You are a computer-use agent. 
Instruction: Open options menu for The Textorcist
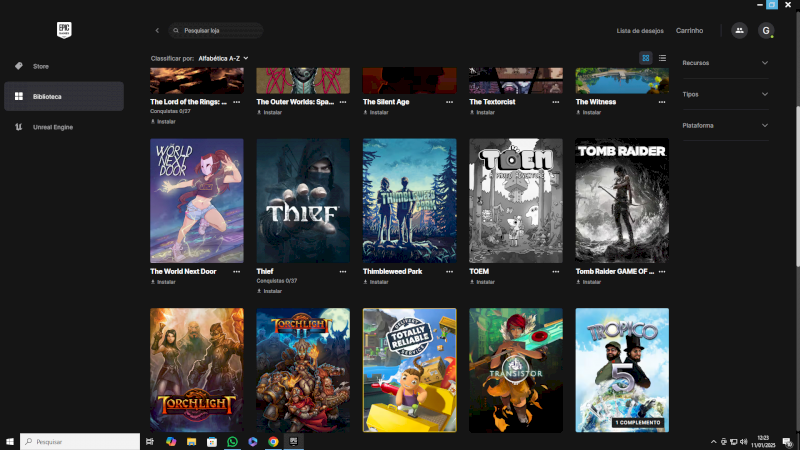pos(556,102)
